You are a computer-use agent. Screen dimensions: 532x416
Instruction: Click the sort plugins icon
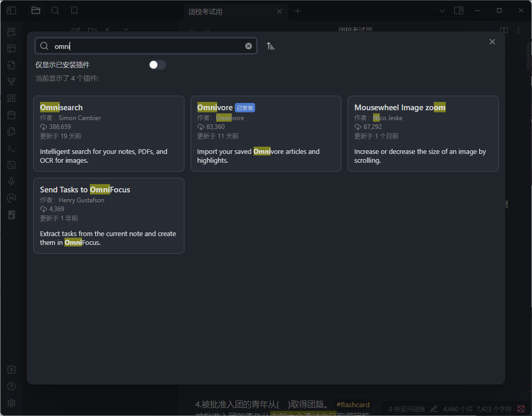[270, 46]
